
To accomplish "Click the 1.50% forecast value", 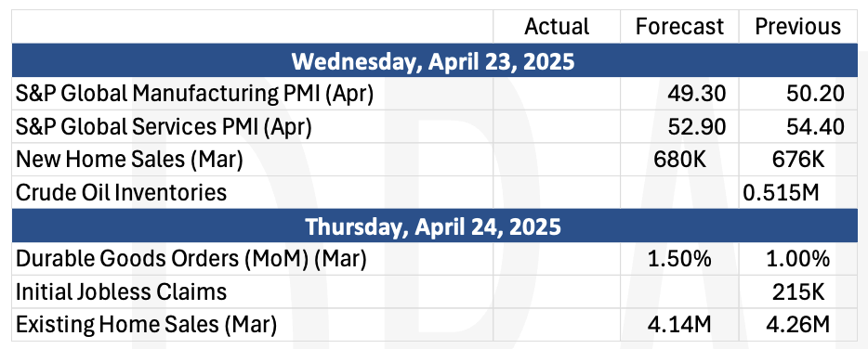I will coord(679,259).
